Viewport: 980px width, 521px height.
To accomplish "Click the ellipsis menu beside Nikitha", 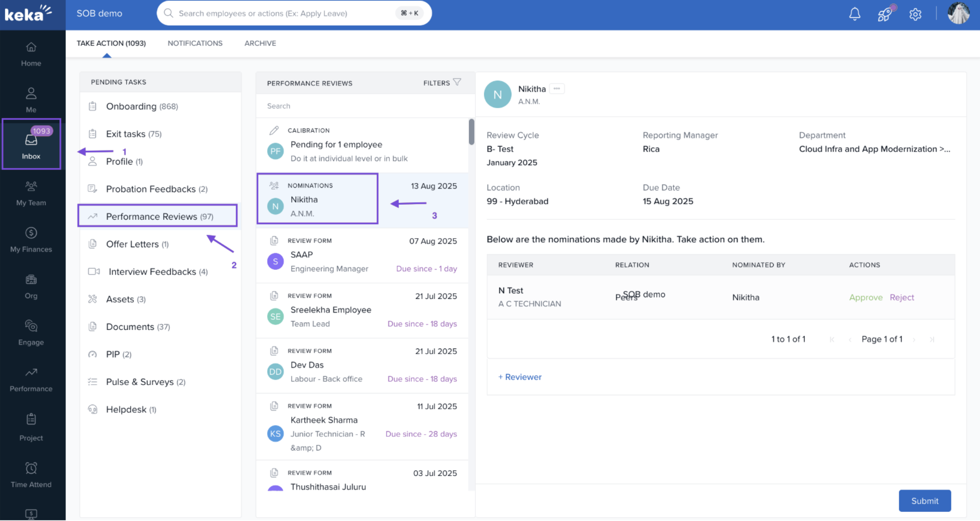I will 557,89.
